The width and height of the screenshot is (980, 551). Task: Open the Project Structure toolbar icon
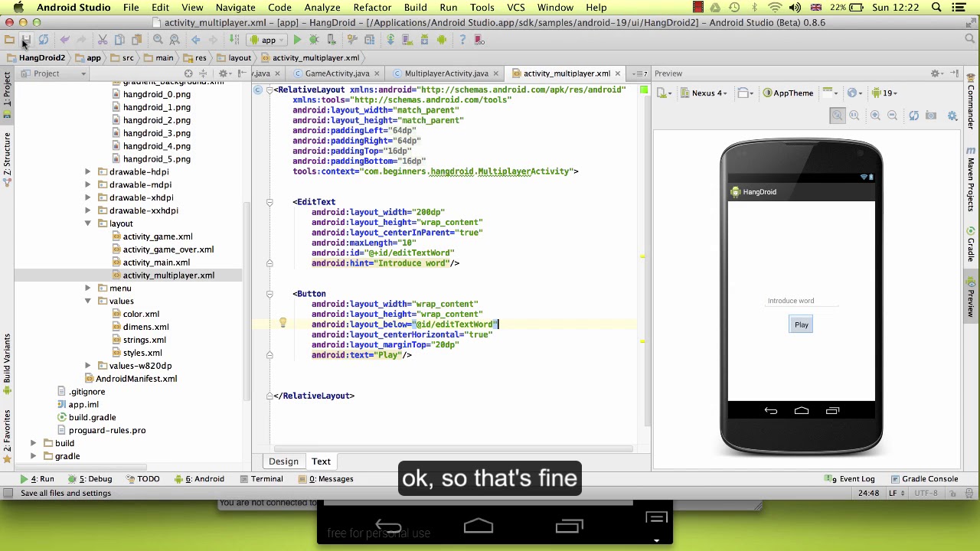(x=369, y=40)
